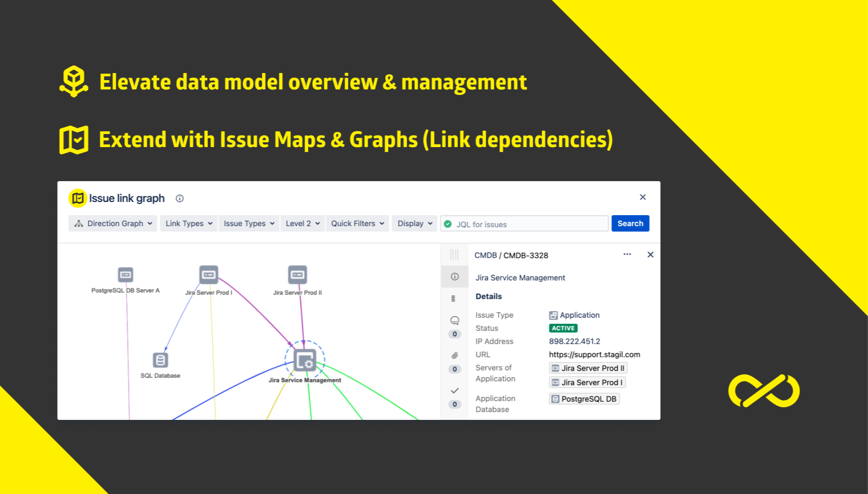
Task: Open the CMDB-3328 issue key link
Action: click(526, 255)
